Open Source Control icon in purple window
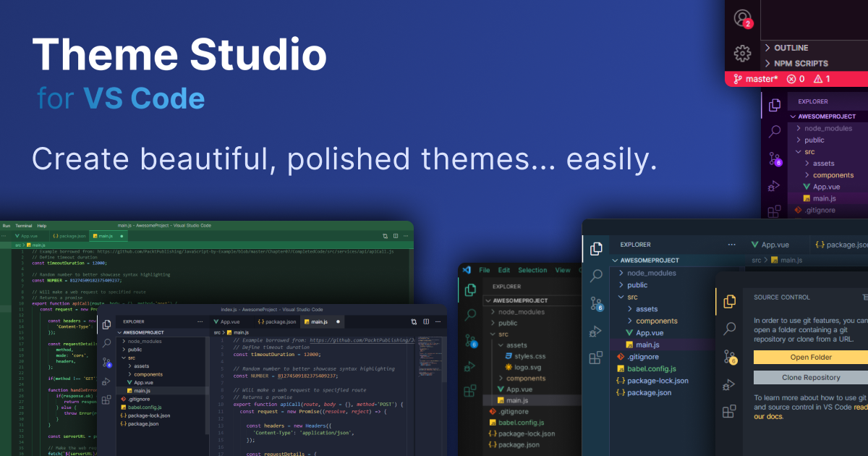 tap(775, 159)
